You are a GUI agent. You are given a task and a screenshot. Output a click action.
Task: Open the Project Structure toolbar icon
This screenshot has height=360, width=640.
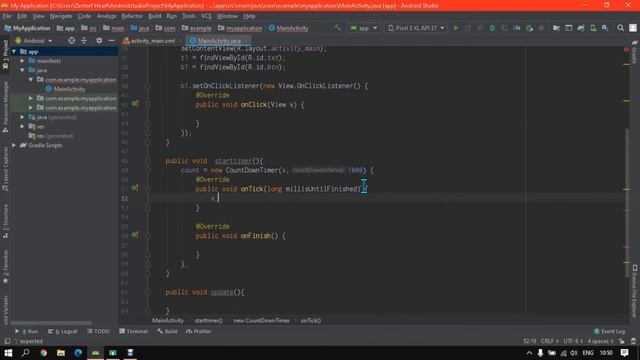pyautogui.click(x=556, y=28)
